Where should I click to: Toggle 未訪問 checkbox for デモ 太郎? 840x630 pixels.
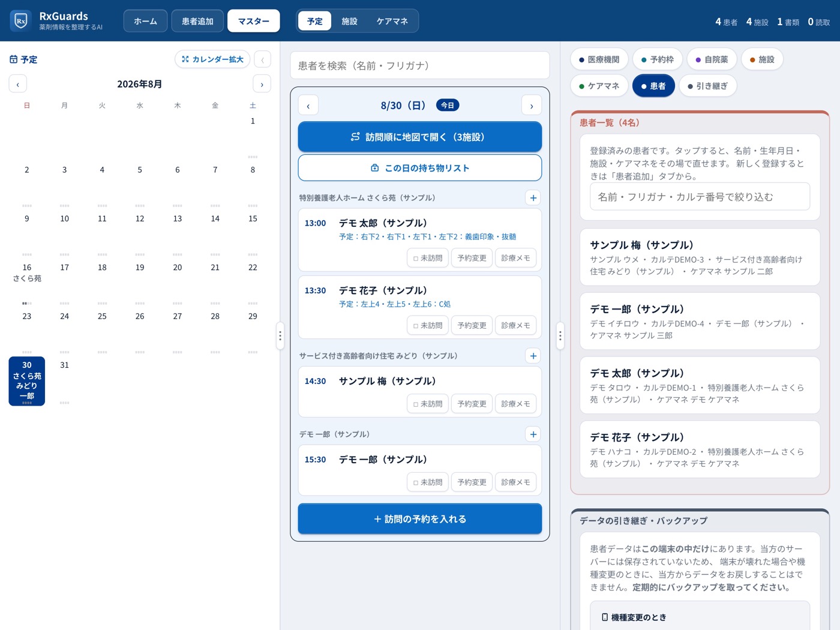pos(428,258)
